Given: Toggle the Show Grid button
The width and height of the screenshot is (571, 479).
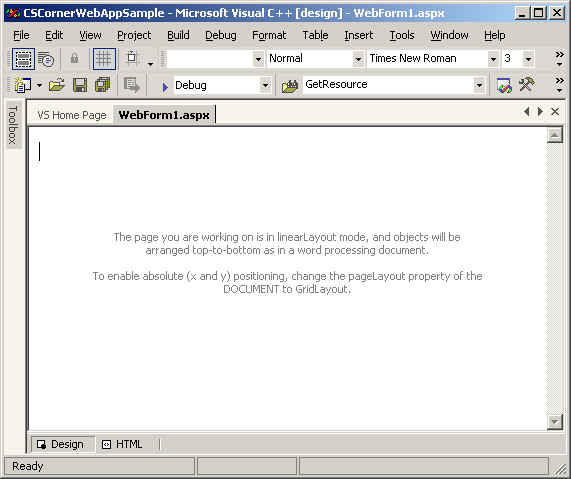Looking at the screenshot, I should click(x=104, y=59).
